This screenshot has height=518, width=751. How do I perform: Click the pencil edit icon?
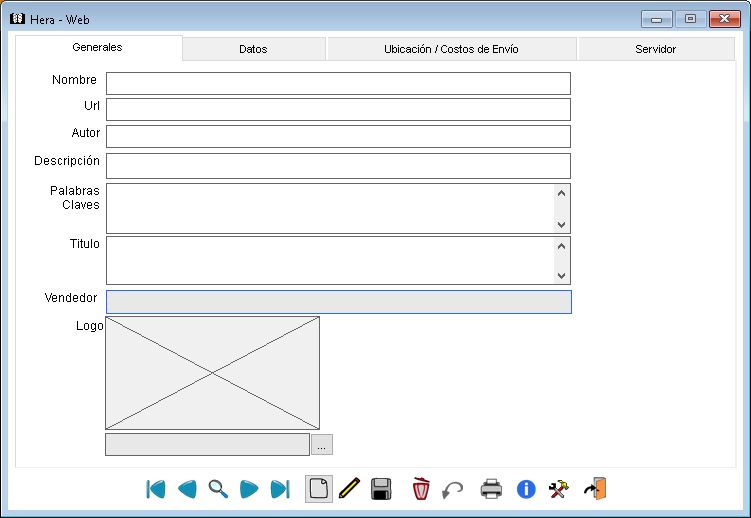[349, 489]
